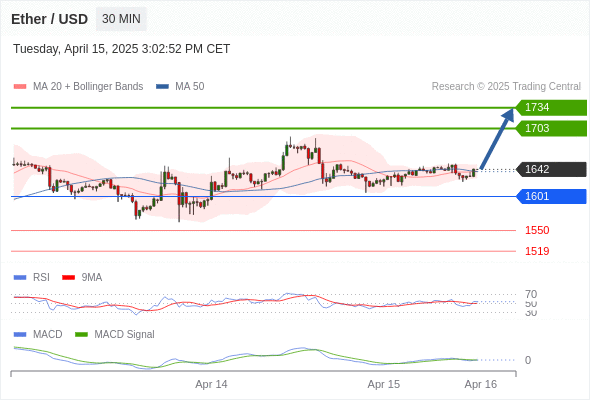590x400 pixels.
Task: Click the Apr 14 date marker
Action: 211,384
